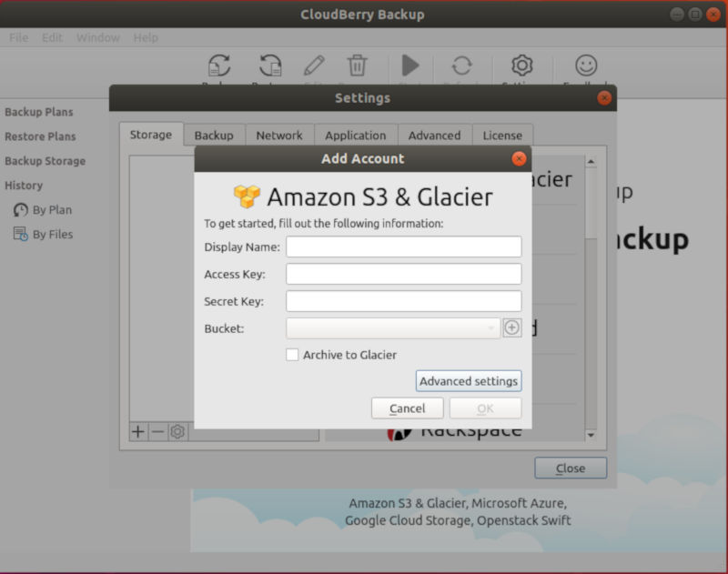Click the By Files sidebar icon
The height and width of the screenshot is (574, 728).
click(19, 234)
